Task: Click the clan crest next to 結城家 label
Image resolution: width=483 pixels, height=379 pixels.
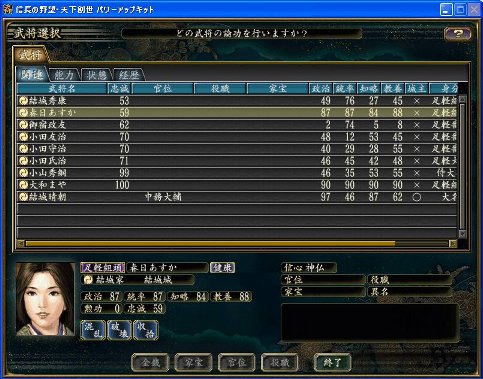Action: coord(88,280)
